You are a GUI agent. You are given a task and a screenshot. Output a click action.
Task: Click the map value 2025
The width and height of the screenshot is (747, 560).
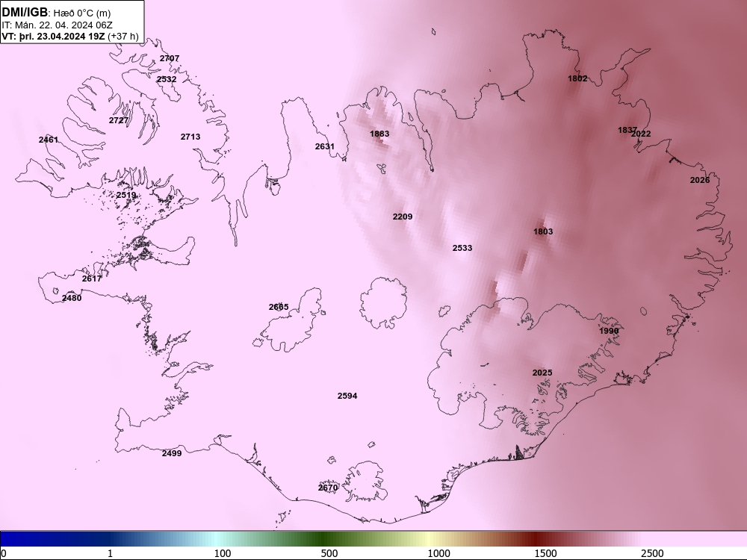(542, 373)
